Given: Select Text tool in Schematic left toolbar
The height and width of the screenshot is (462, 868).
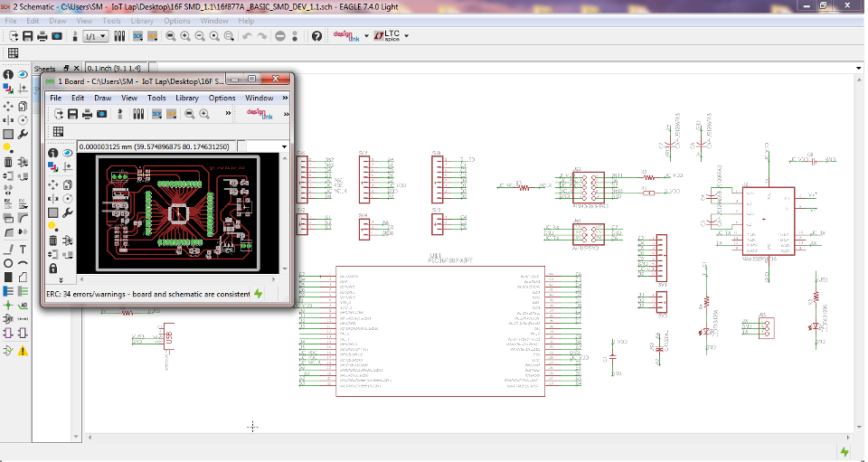Looking at the screenshot, I should tap(23, 250).
